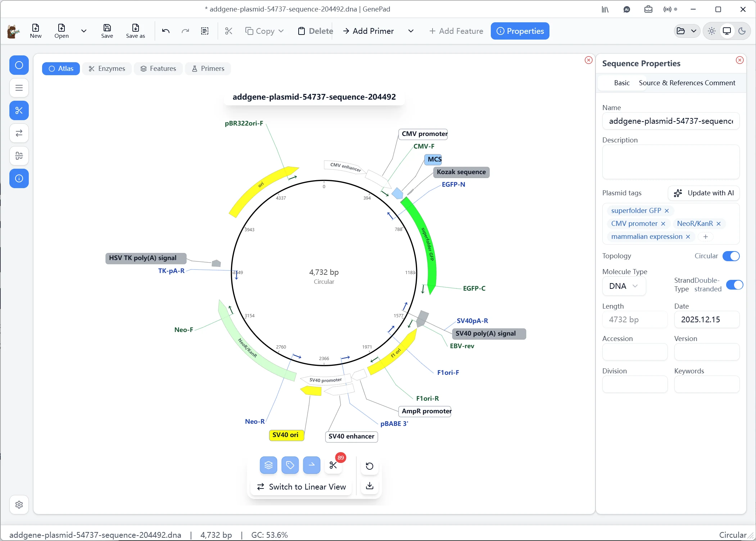Viewport: 756px width, 541px height.
Task: Close the map panel with red X
Action: 589,60
